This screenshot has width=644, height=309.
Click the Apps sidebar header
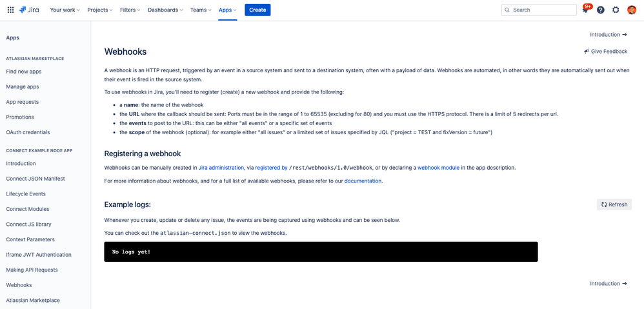(13, 38)
